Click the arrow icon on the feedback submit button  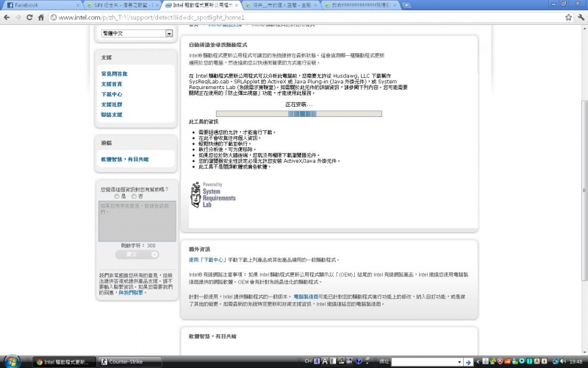(x=154, y=255)
